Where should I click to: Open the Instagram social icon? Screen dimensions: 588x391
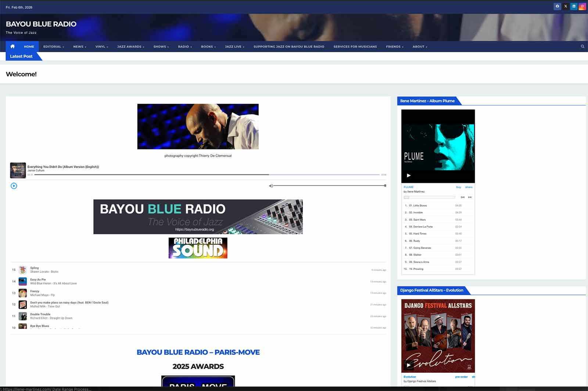[x=582, y=6]
